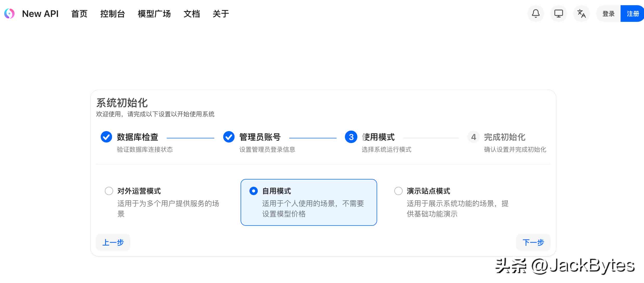Click the 设置管理员登录信息 description
Screen dimensions: 644x283
coord(267,150)
